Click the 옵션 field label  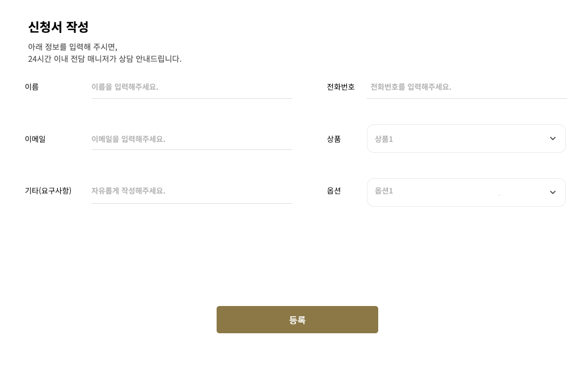click(x=334, y=191)
